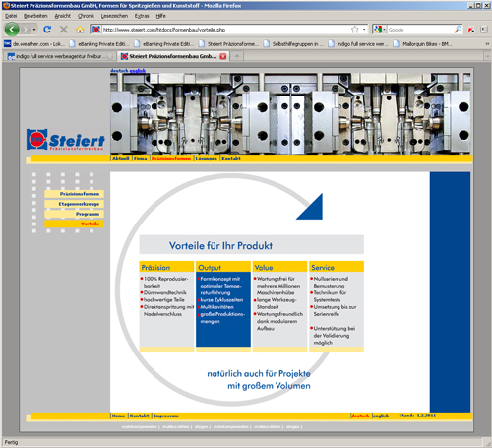Viewport: 492px width, 448px height.
Task: Click the red K toolbar extension icon
Action: [x=471, y=30]
